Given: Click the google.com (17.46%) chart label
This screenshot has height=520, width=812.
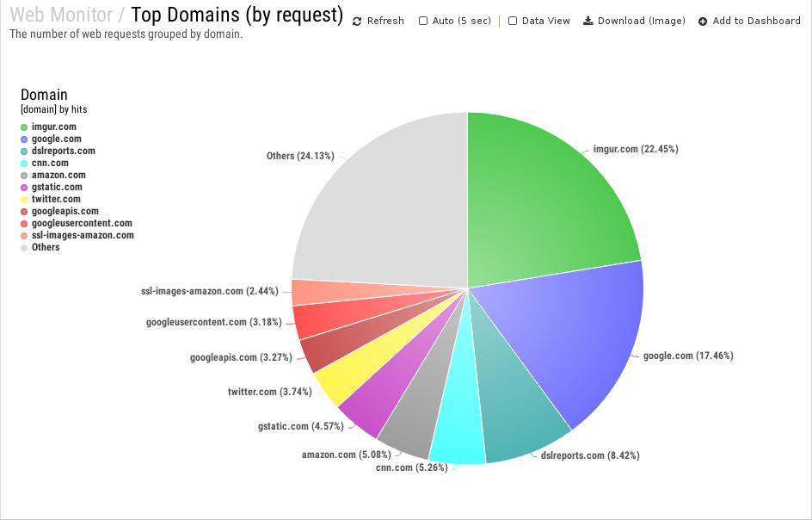Looking at the screenshot, I should [x=688, y=356].
